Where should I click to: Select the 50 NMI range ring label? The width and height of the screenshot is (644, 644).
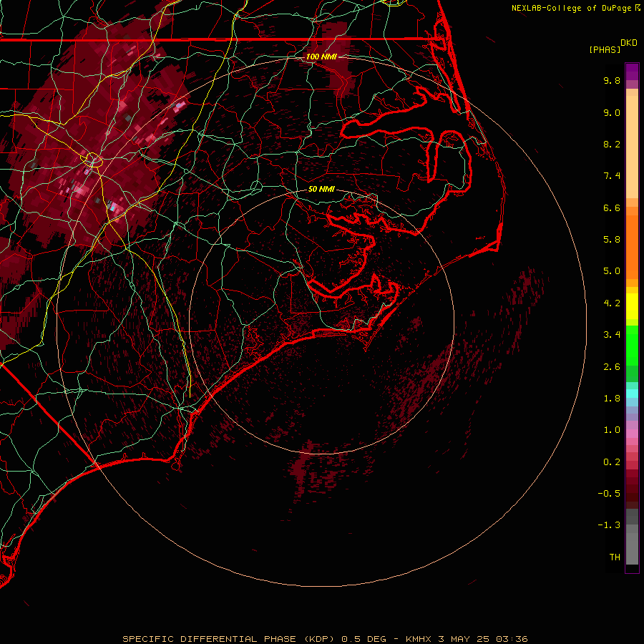321,189
